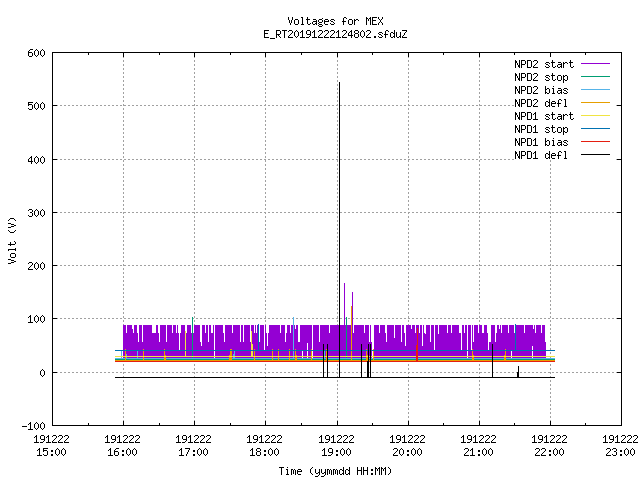Click the -100 y-axis tick label

coord(33,426)
